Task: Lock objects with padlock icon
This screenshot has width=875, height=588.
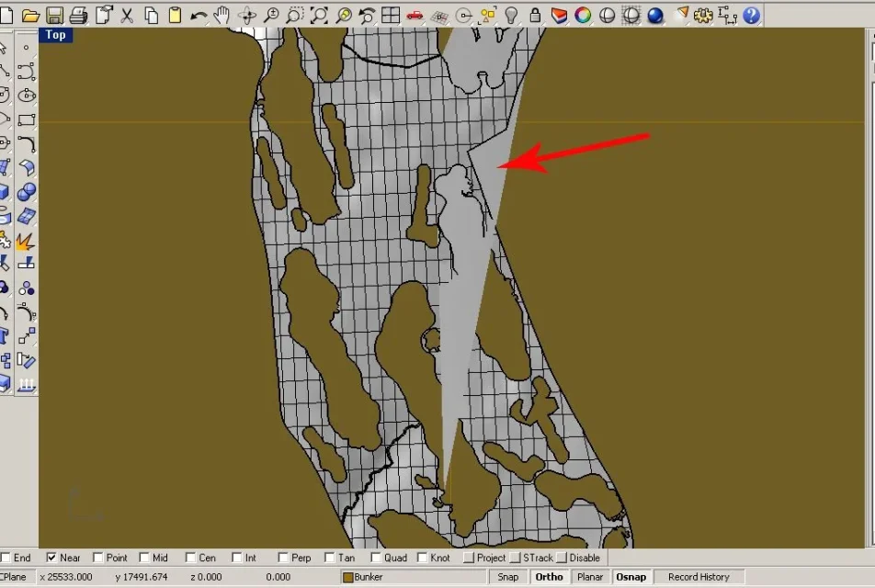Action: coord(535,15)
